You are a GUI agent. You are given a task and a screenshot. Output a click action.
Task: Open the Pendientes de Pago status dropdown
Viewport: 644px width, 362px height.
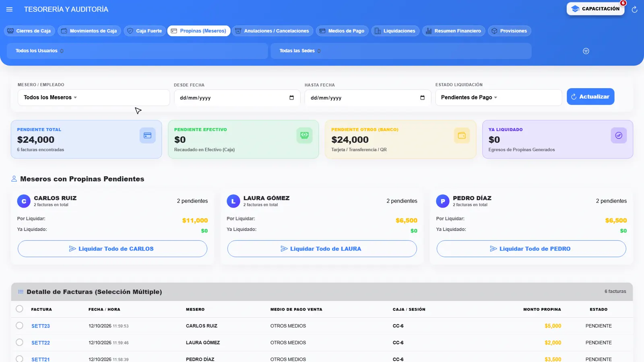tap(498, 97)
